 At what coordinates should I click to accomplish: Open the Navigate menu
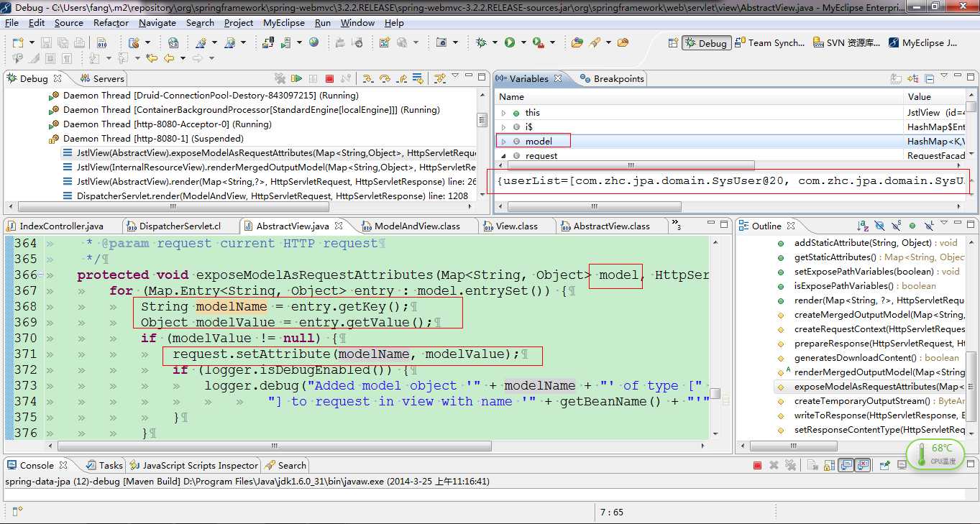(x=157, y=22)
